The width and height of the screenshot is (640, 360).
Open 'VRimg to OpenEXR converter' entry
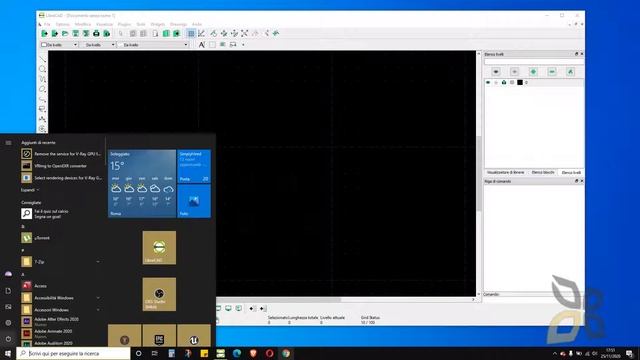point(60,166)
